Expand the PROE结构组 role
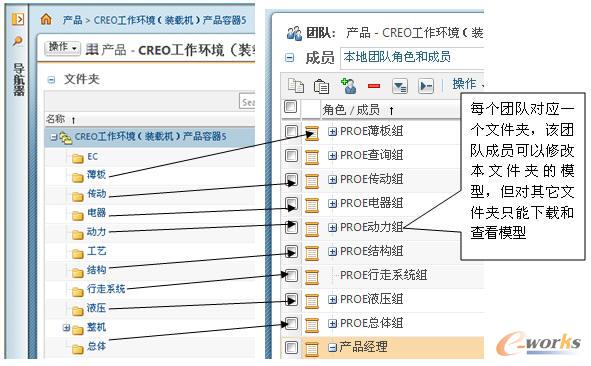 point(332,251)
